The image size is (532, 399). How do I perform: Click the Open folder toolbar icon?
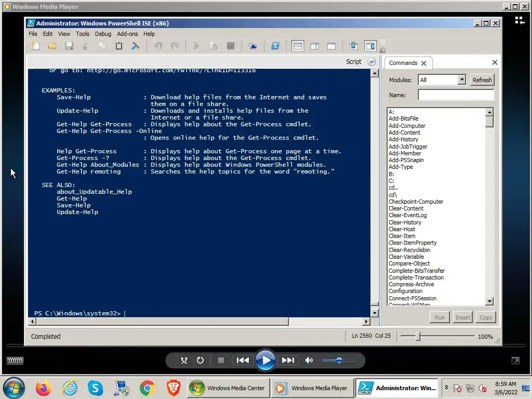coord(52,46)
